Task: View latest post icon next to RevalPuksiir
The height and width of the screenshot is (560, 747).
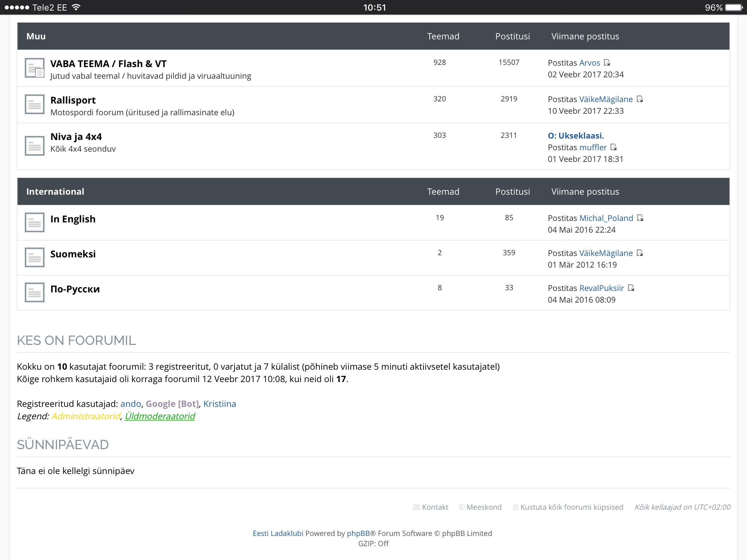Action: click(x=631, y=288)
